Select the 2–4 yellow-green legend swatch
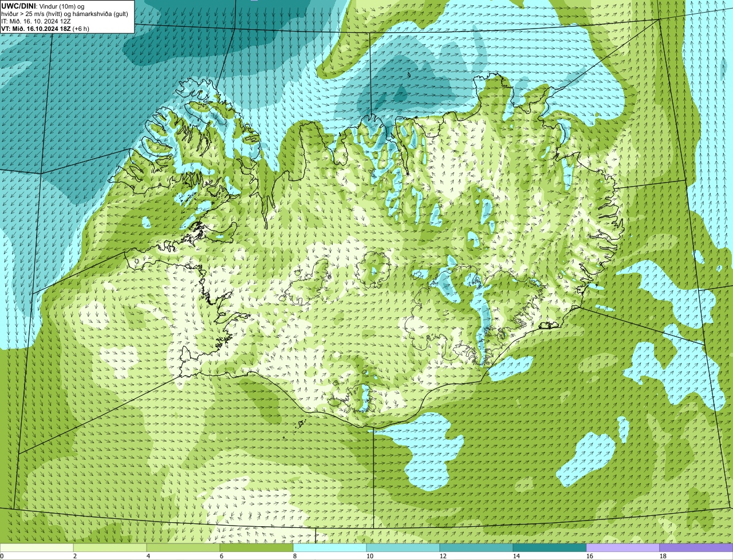The width and height of the screenshot is (733, 560). [110, 547]
